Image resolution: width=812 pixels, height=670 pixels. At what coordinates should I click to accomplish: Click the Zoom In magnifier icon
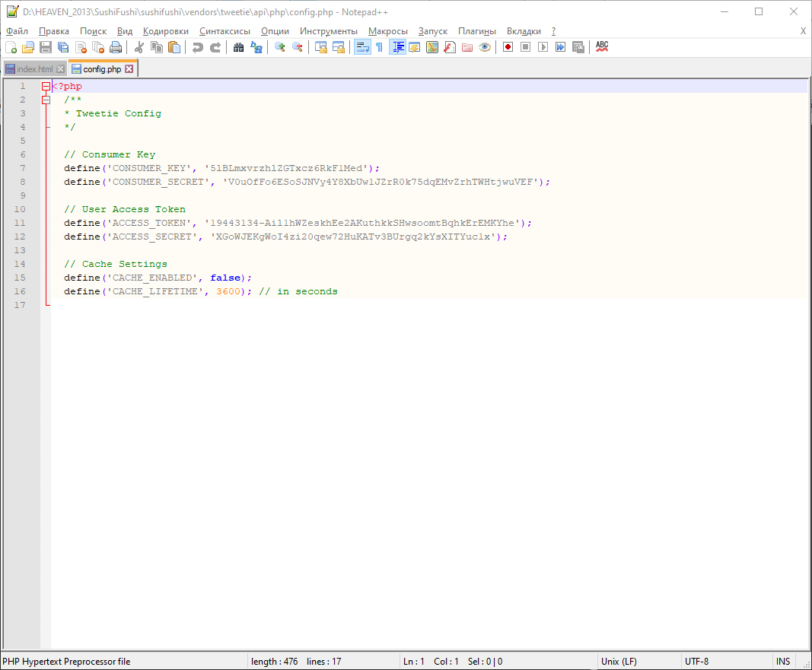[280, 47]
